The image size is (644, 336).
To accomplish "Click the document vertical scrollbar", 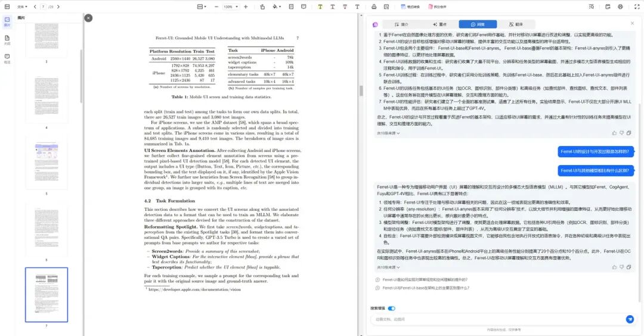I will (361, 91).
